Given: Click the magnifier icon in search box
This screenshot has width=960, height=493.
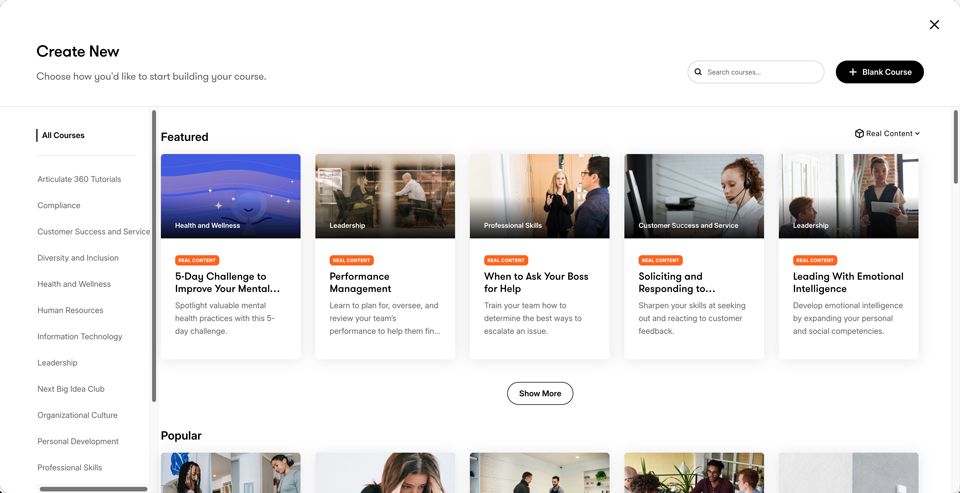Looking at the screenshot, I should (698, 72).
